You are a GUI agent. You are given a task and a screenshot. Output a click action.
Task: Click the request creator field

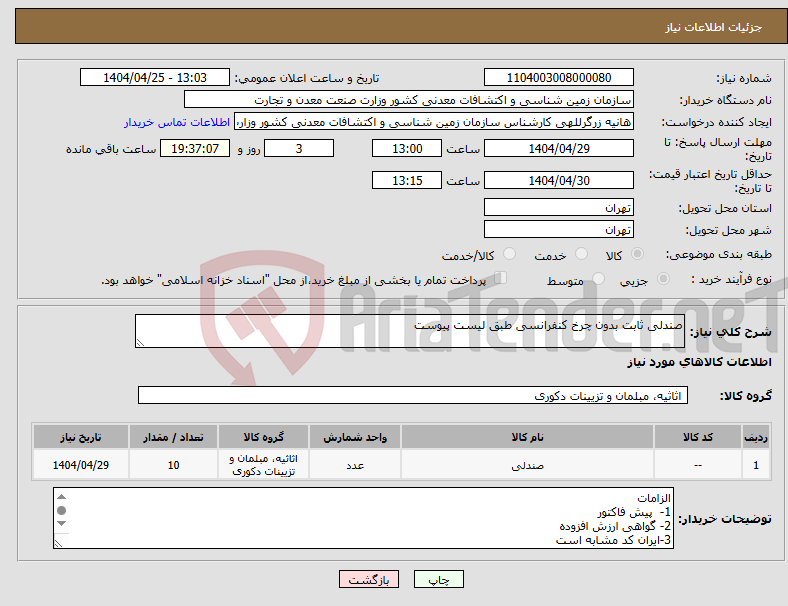click(x=434, y=122)
